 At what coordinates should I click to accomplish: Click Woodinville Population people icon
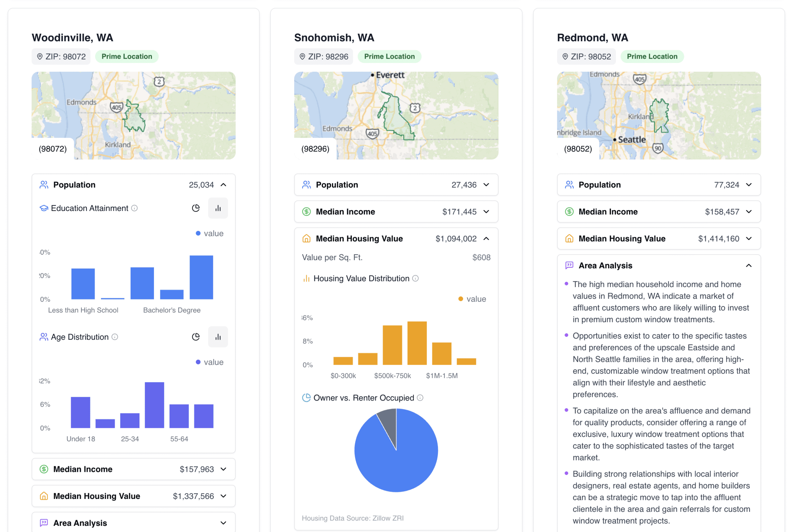coord(44,185)
